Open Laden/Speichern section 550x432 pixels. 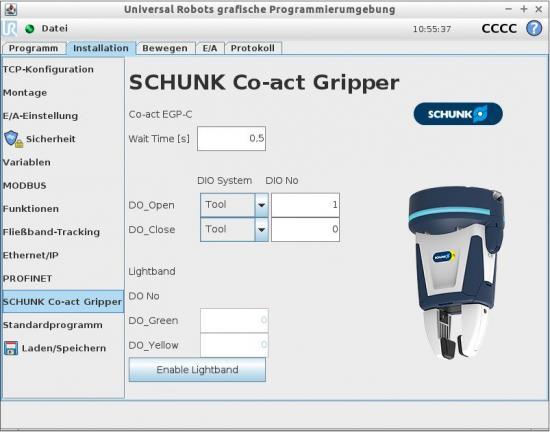pos(64,348)
